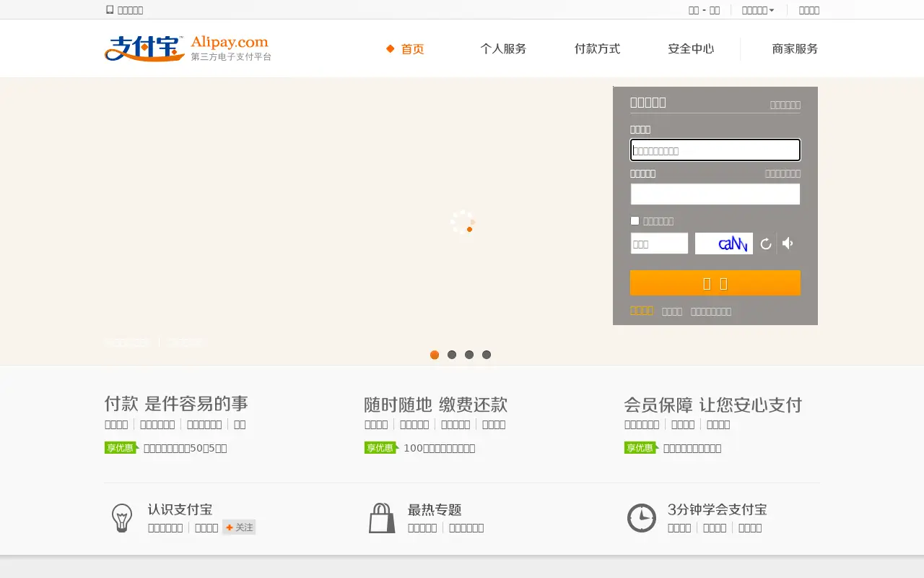Focus the highlighted account input field
The width and height of the screenshot is (924, 578).
tap(715, 150)
